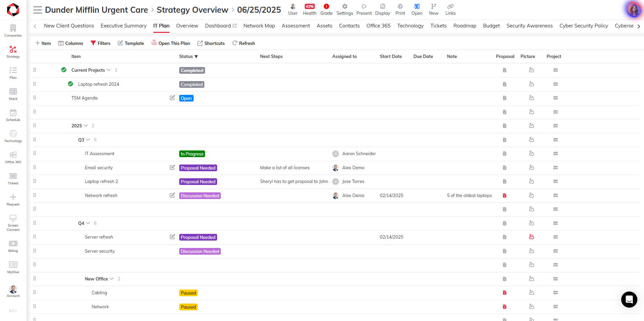Open the Filters button
This screenshot has height=321, width=644.
point(100,43)
